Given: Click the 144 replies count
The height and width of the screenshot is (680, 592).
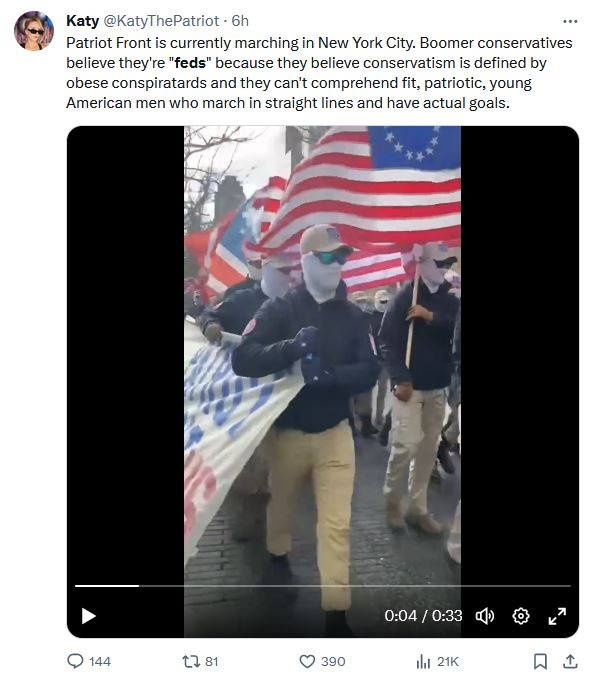Looking at the screenshot, I should pos(100,661).
